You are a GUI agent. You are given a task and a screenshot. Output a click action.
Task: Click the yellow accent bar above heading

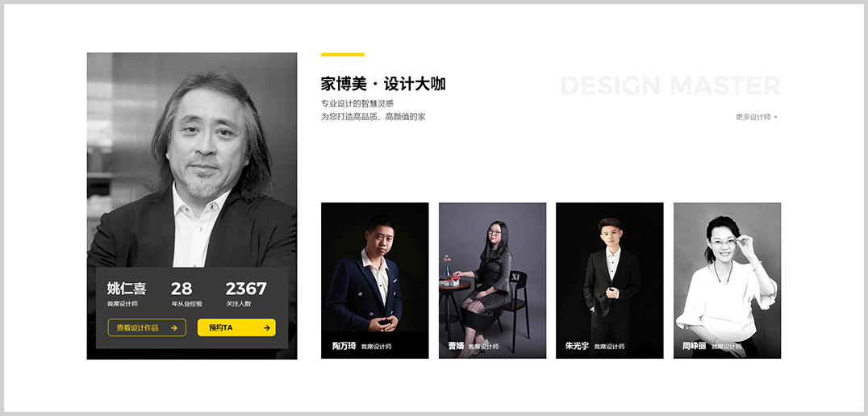click(343, 55)
